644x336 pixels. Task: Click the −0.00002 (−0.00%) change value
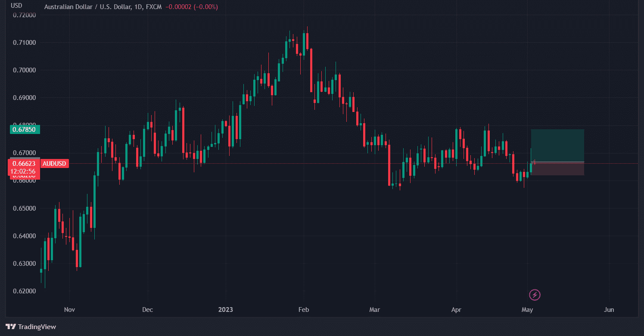[192, 7]
